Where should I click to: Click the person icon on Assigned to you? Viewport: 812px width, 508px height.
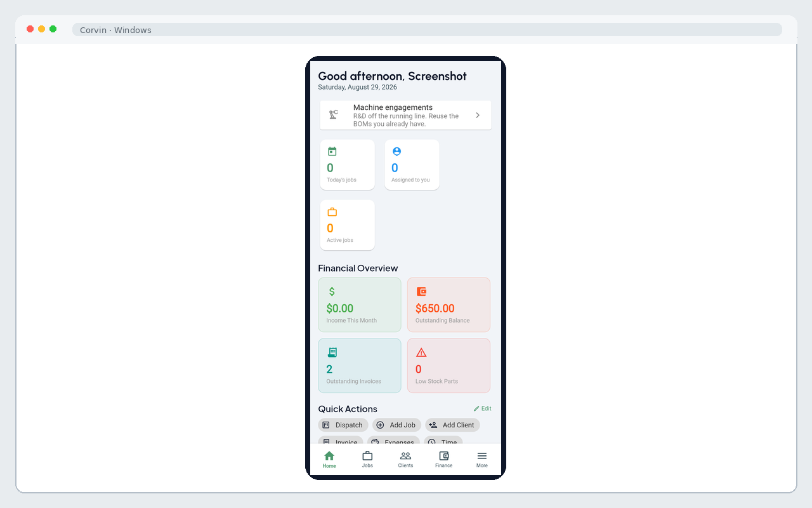coord(396,151)
